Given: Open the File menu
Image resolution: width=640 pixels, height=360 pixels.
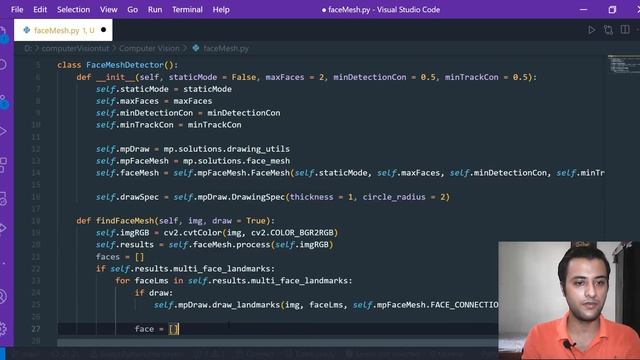Looking at the screenshot, I should coord(17,9).
